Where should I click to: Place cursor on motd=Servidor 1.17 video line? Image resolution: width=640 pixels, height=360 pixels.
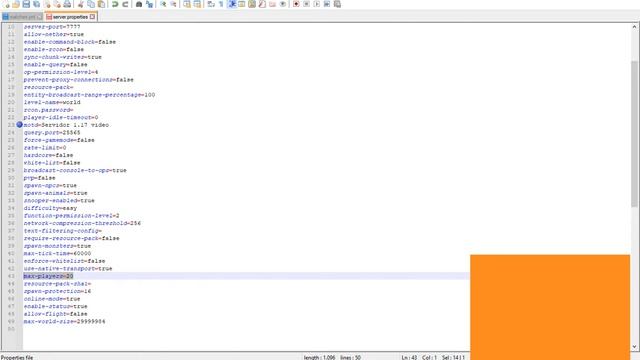(x=66, y=125)
